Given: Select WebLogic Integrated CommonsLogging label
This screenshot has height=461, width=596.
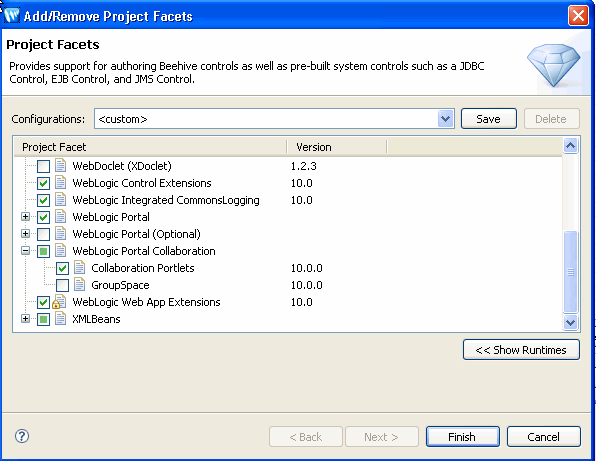Looking at the screenshot, I should [x=166, y=200].
